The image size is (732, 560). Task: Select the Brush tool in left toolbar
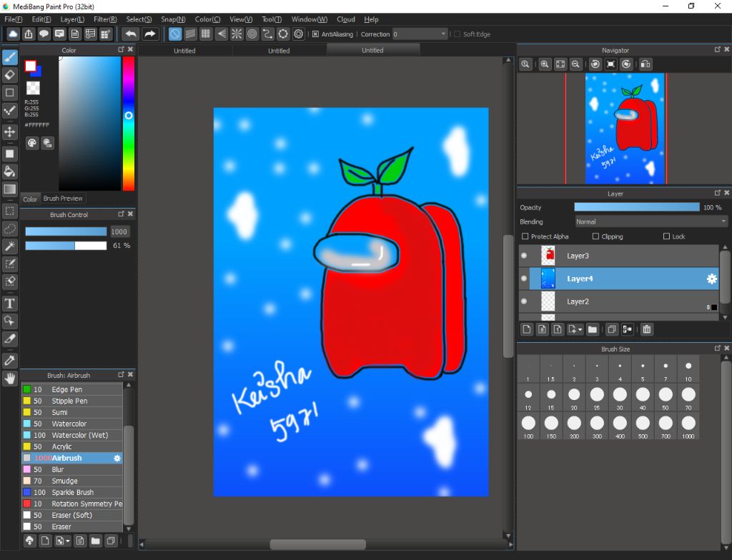pyautogui.click(x=10, y=57)
